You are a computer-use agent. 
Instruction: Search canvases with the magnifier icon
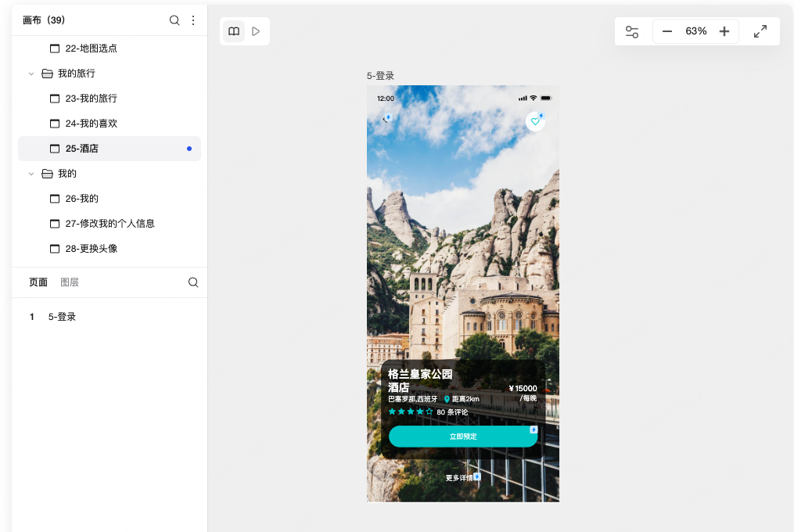point(174,20)
